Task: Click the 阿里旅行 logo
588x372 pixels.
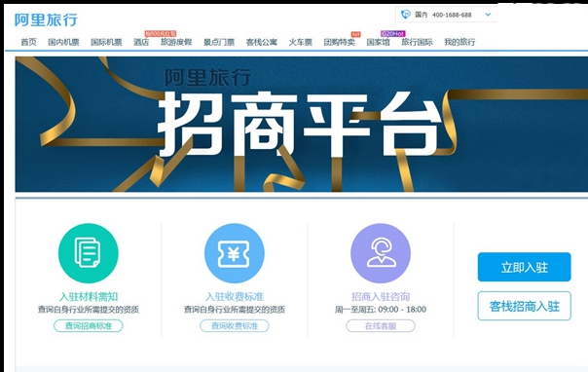Action: pyautogui.click(x=46, y=19)
